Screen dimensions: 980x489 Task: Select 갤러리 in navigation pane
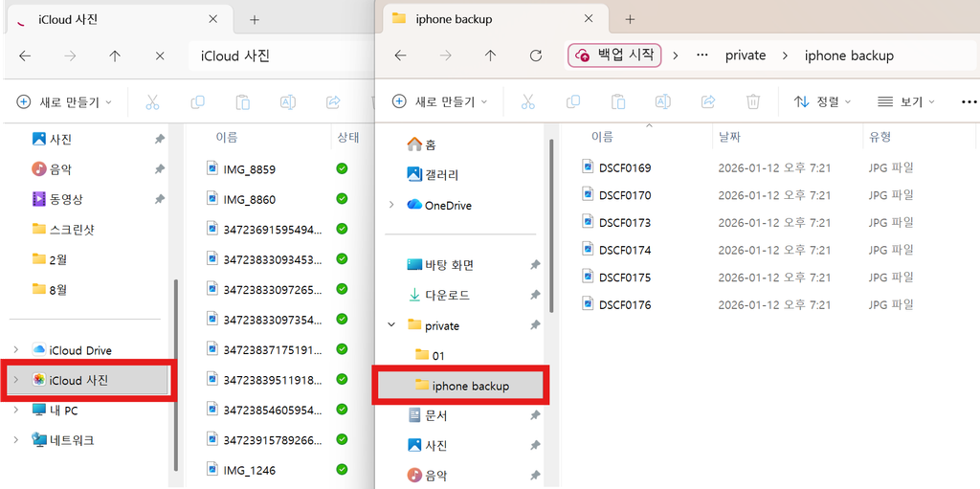click(x=433, y=174)
